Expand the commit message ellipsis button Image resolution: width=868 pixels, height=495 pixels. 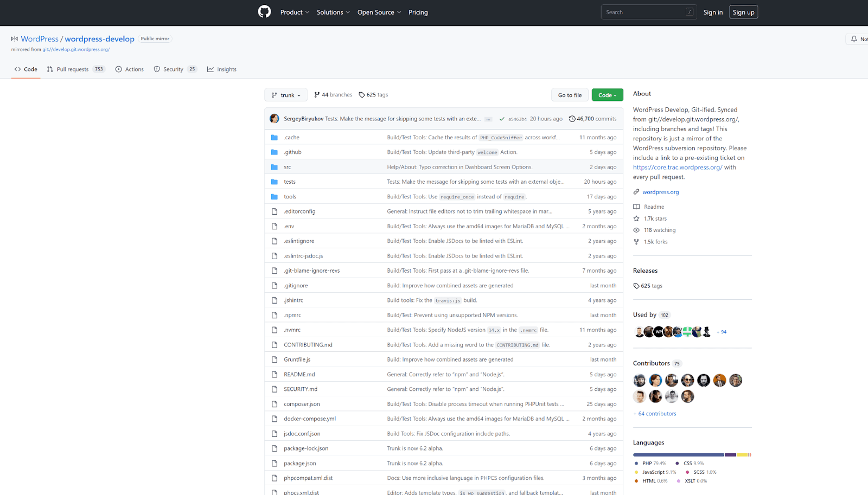488,119
